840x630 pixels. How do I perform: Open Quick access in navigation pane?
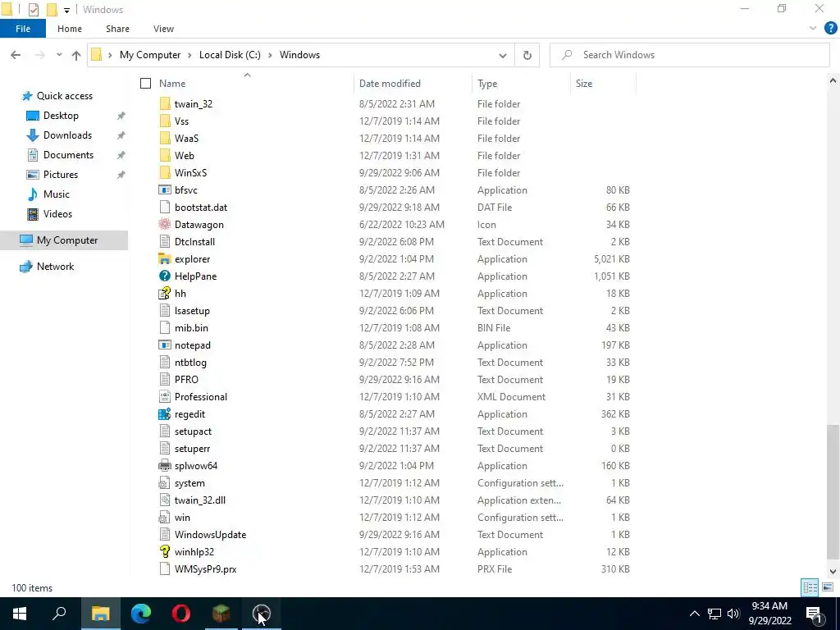[x=65, y=96]
